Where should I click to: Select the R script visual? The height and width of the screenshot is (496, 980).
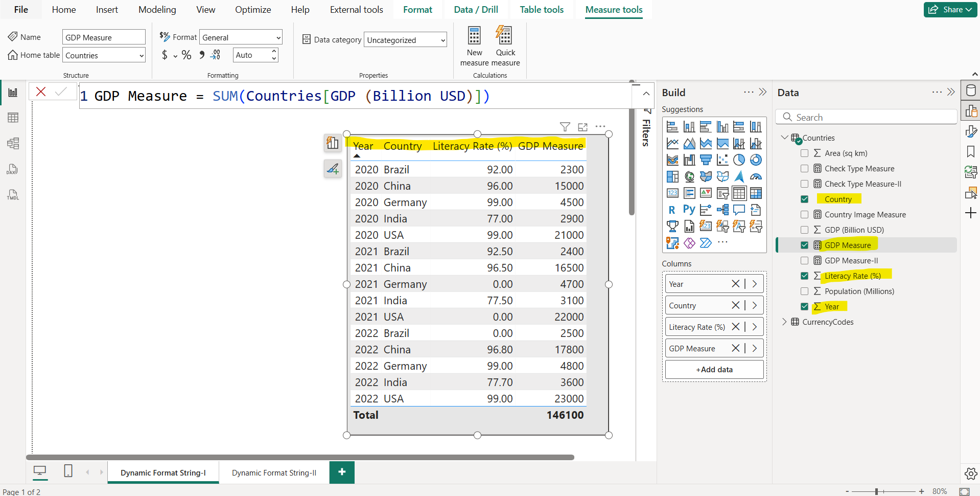(x=671, y=210)
